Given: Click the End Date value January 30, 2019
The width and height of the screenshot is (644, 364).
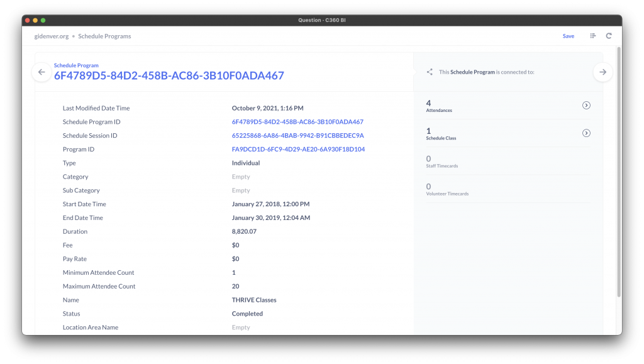Looking at the screenshot, I should coord(270,218).
